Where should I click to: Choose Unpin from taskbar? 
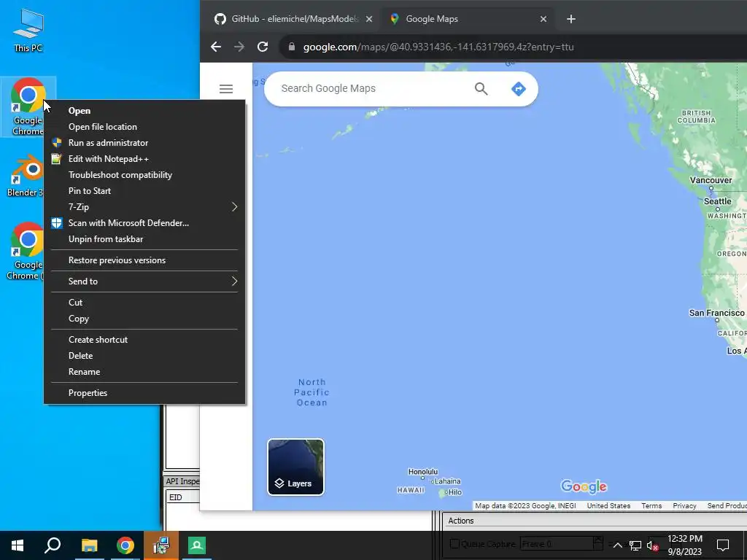(144, 239)
